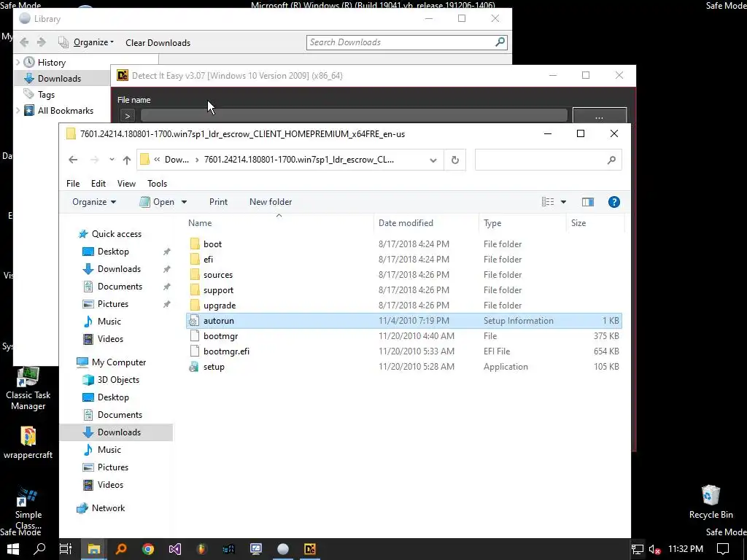Open taskbar search magnifier
Screen dimensions: 747x560
[x=39, y=549]
